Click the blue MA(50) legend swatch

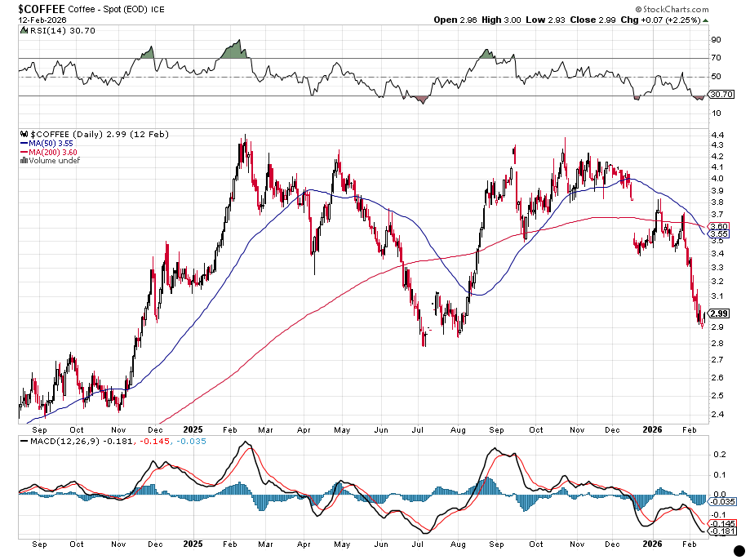tap(22, 142)
